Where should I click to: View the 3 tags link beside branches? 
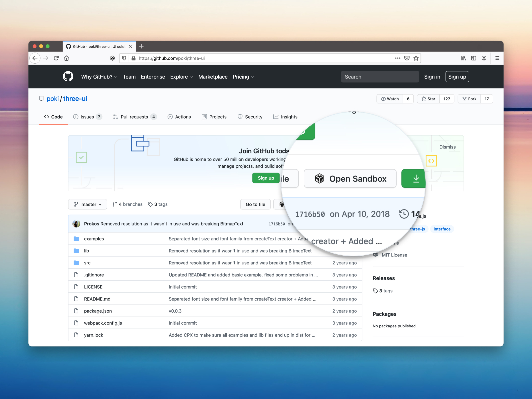tap(158, 204)
